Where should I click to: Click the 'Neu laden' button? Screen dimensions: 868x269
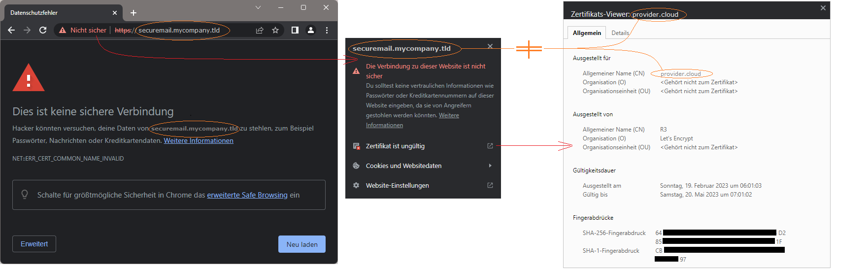click(x=301, y=244)
